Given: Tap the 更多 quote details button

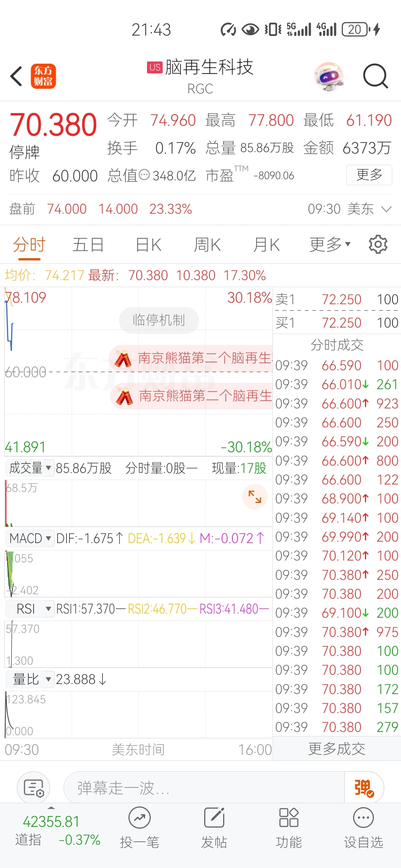Looking at the screenshot, I should coord(369,175).
